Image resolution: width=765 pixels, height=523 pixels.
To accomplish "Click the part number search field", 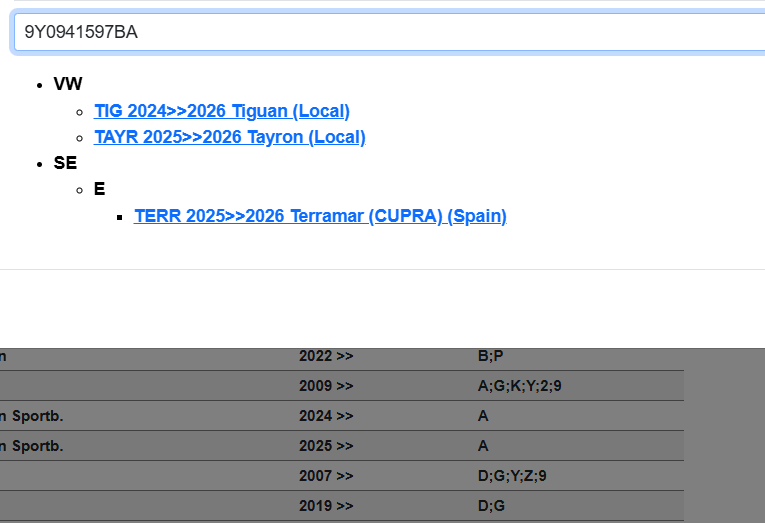I will (x=390, y=32).
